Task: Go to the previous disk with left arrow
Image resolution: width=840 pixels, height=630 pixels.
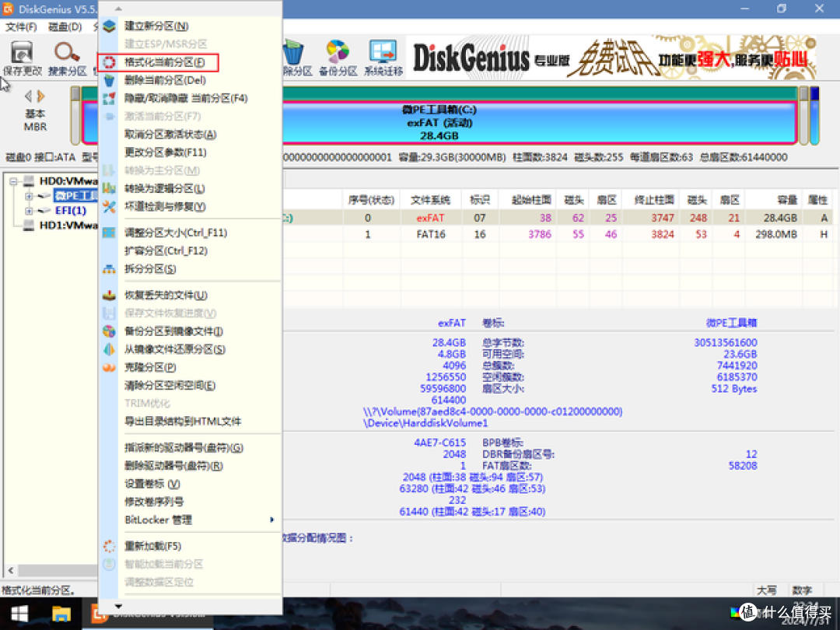Action: click(x=29, y=96)
